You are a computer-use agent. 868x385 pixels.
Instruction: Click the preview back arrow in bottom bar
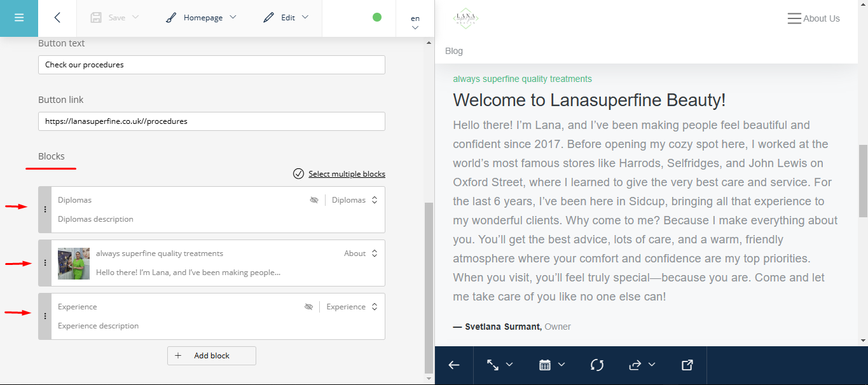click(x=454, y=365)
